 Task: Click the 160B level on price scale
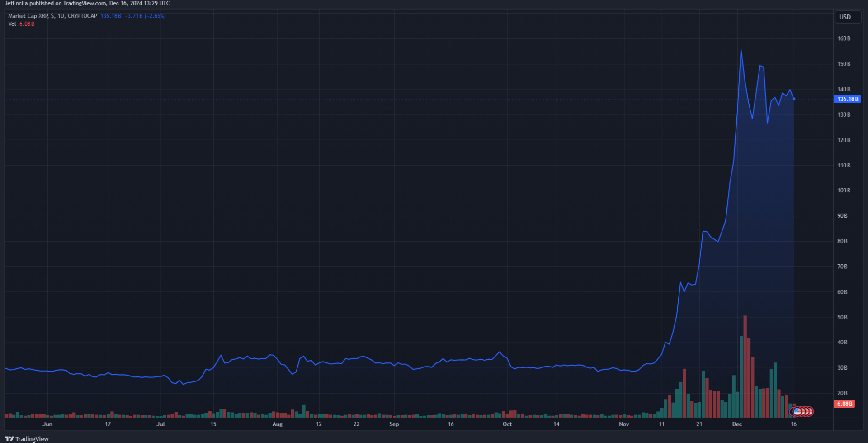pyautogui.click(x=844, y=38)
